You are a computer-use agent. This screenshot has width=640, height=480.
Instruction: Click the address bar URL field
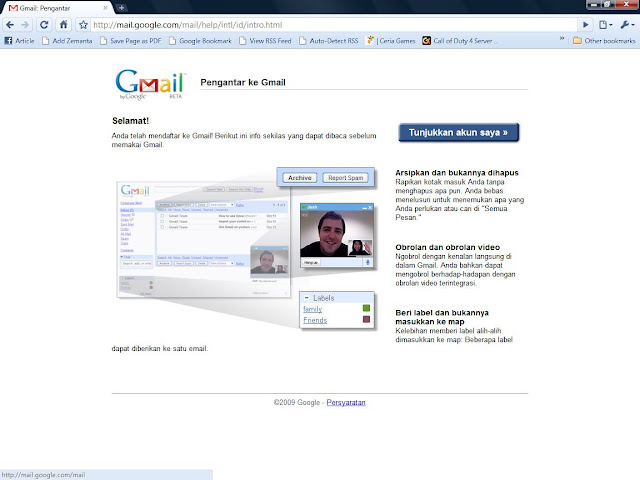point(333,25)
